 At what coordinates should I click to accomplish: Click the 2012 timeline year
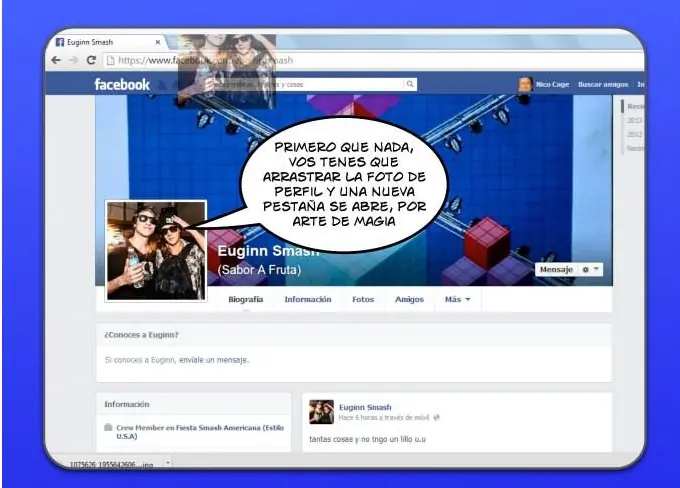coord(634,134)
